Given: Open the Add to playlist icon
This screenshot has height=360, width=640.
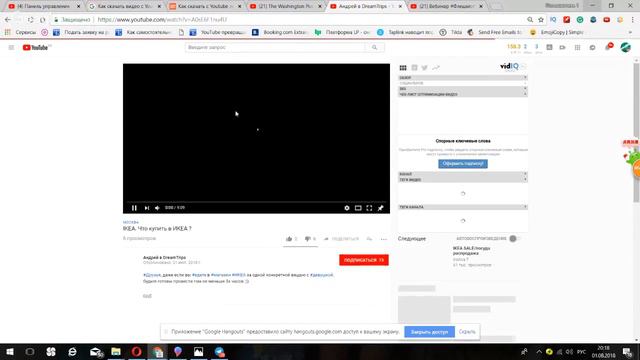Looking at the screenshot, I should (369, 239).
